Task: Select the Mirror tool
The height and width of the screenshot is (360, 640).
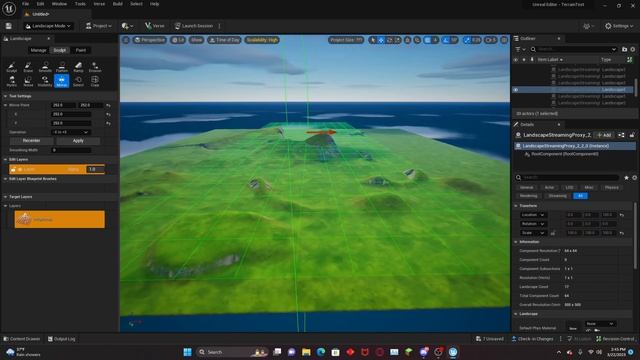Action: (x=62, y=81)
